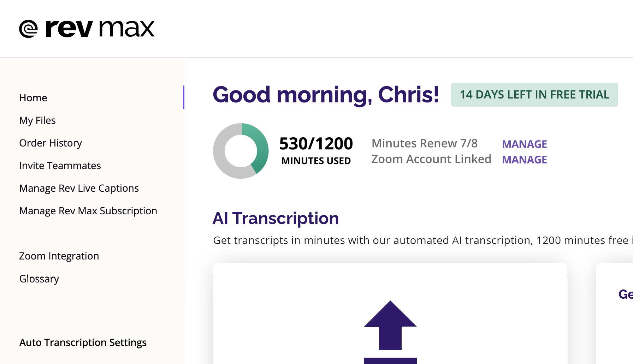Open Manage Rev Live Captions
Viewport: 633px width, 364px height.
tap(79, 188)
